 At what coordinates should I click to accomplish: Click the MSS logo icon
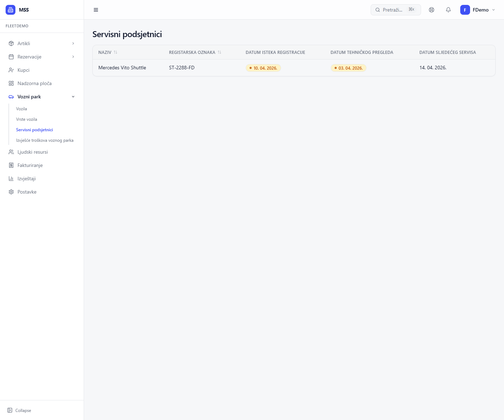tap(10, 10)
